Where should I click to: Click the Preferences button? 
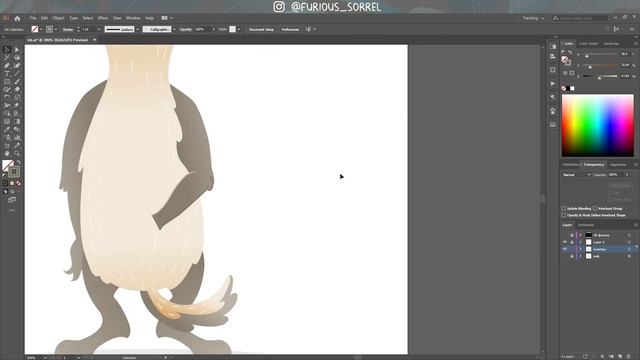(x=290, y=29)
